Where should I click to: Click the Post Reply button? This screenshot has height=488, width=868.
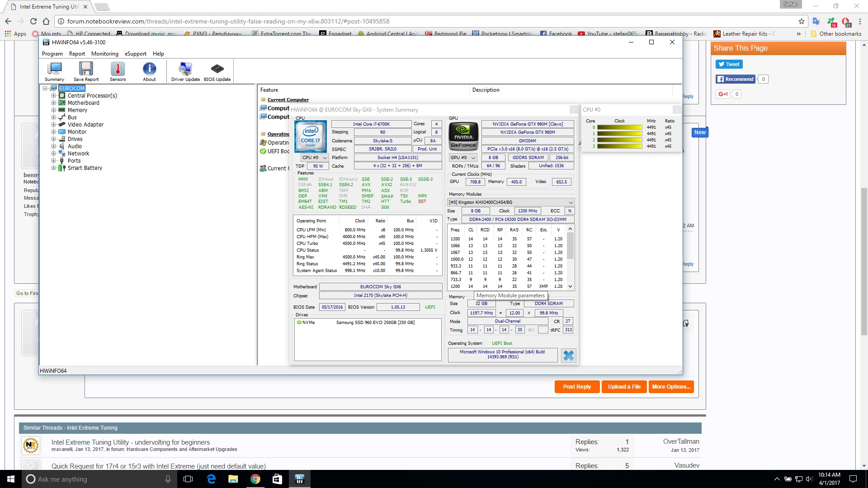click(x=577, y=387)
